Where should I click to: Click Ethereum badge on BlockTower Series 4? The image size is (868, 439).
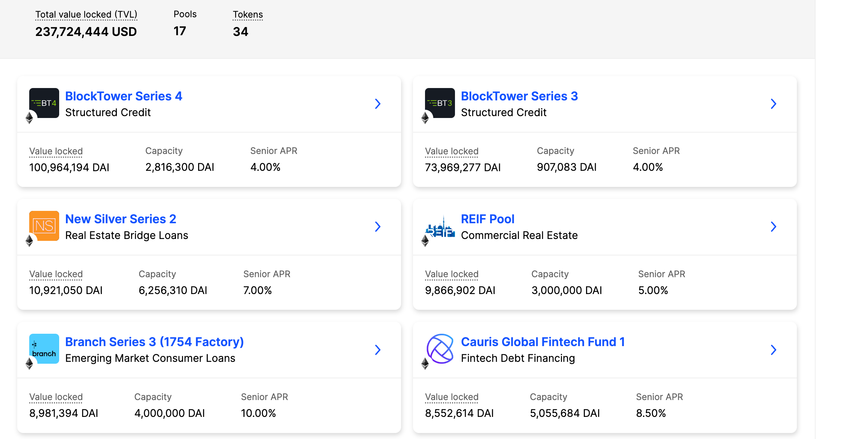point(30,118)
